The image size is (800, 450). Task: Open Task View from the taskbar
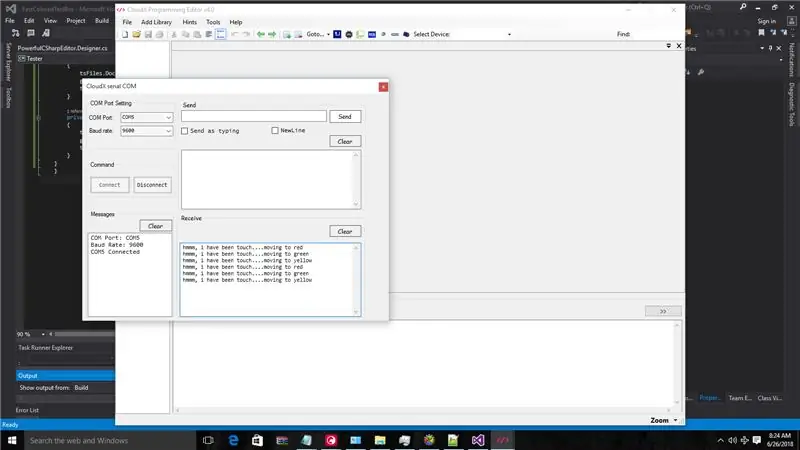pyautogui.click(x=208, y=440)
